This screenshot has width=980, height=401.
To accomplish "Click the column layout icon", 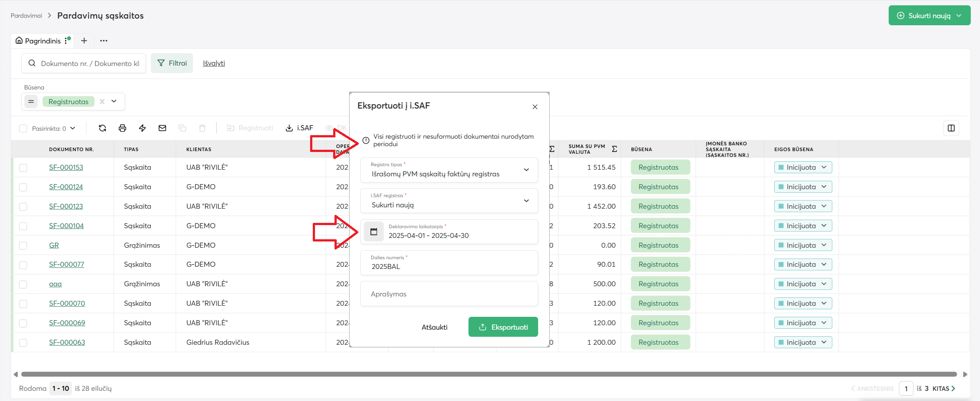I will click(951, 128).
